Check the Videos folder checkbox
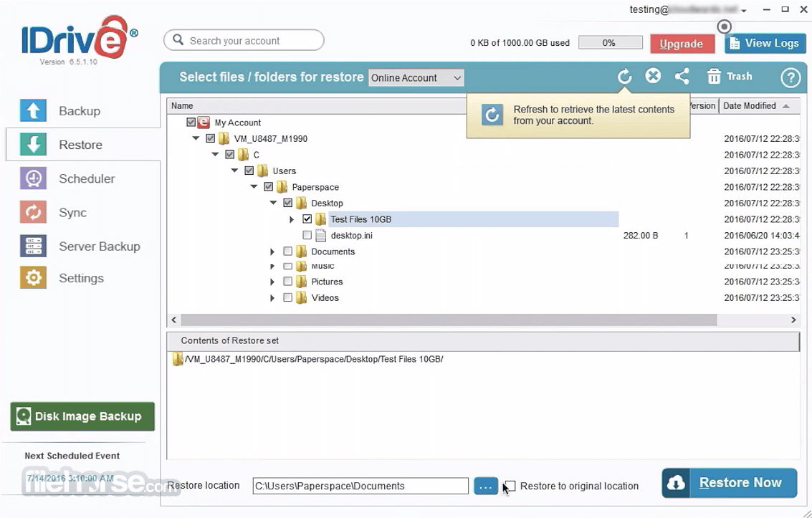Screen dimensions: 812x518 click(x=288, y=297)
